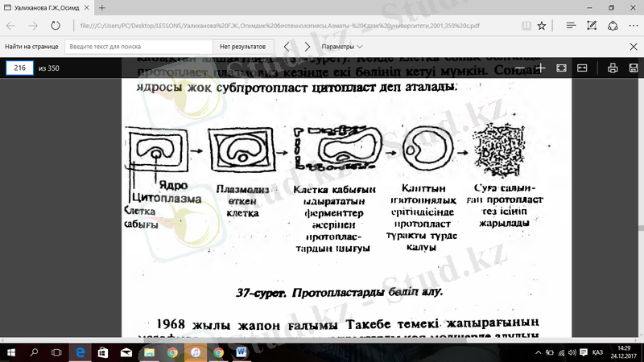This screenshot has height=362, width=644.
Task: Select the Уалиханова Г.Ж.,Осимд tab
Action: (46, 8)
